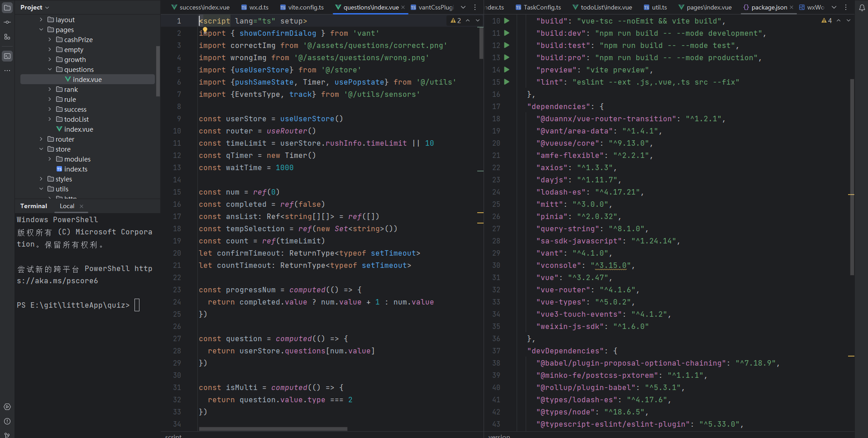
Task: Click the horizontal scrollbar in questions editor
Action: (273, 428)
